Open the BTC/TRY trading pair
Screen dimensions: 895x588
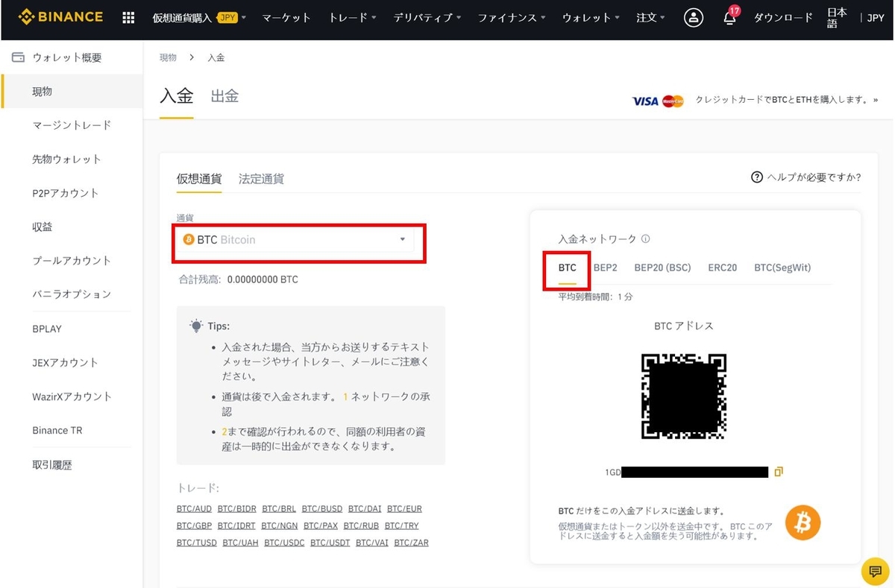coord(402,526)
